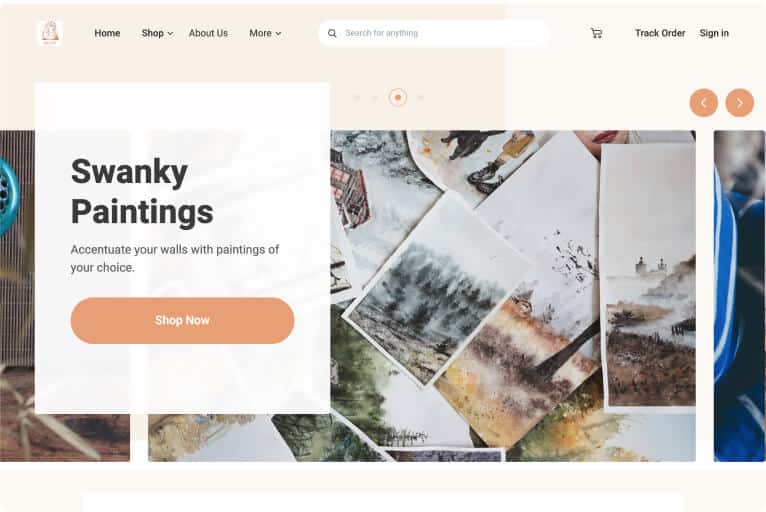Open the About Us page

coord(208,33)
